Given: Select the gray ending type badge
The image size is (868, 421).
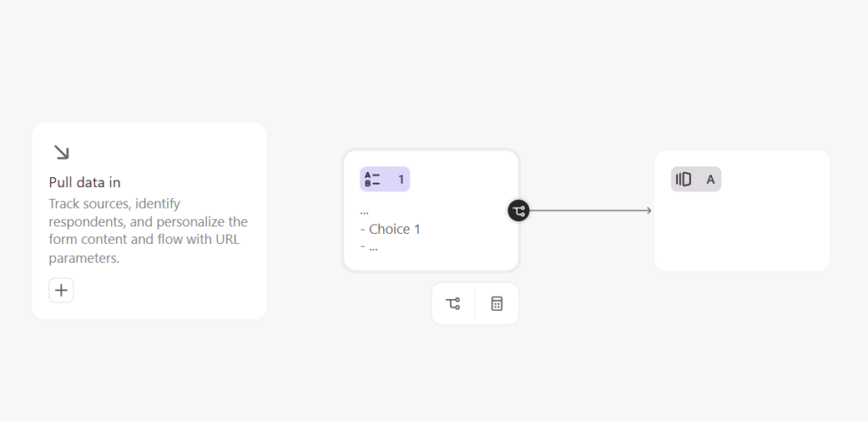Looking at the screenshot, I should coord(696,180).
